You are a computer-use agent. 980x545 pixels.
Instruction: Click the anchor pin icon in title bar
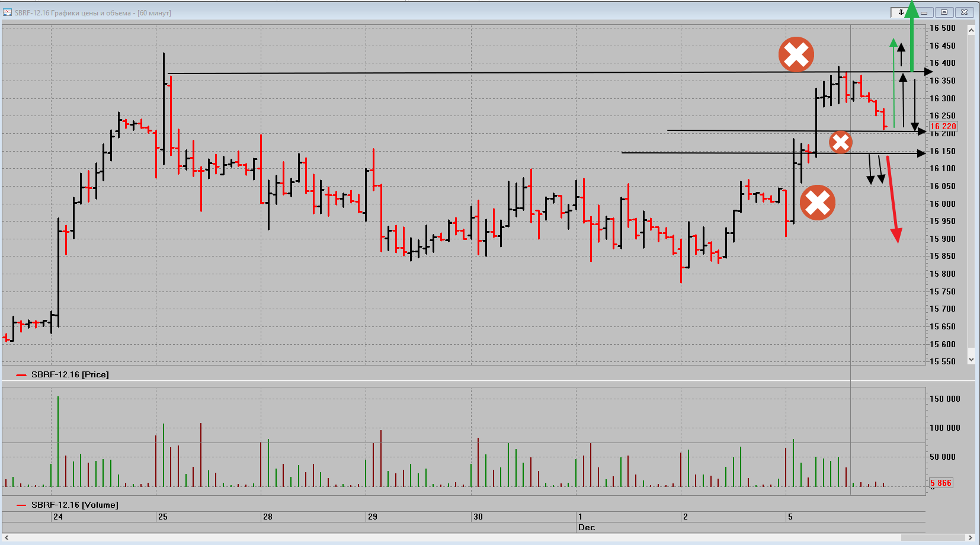(901, 12)
